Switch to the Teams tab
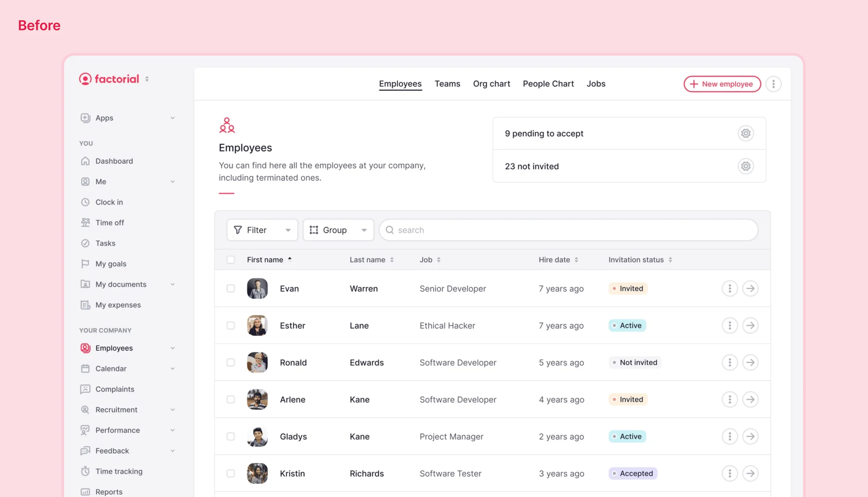Image resolution: width=868 pixels, height=497 pixels. [x=447, y=84]
